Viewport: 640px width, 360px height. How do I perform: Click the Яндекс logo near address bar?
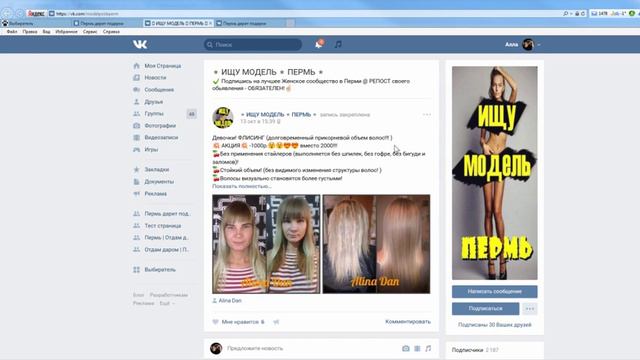tap(36, 13)
